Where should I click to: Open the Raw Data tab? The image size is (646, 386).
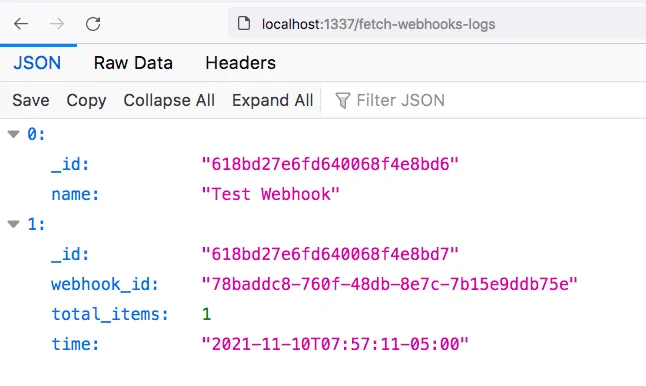tap(133, 63)
